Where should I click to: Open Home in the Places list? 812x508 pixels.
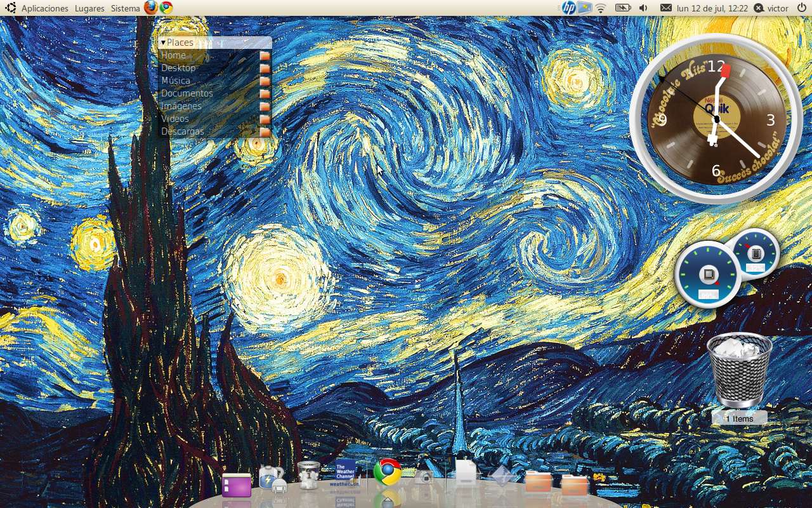point(215,55)
